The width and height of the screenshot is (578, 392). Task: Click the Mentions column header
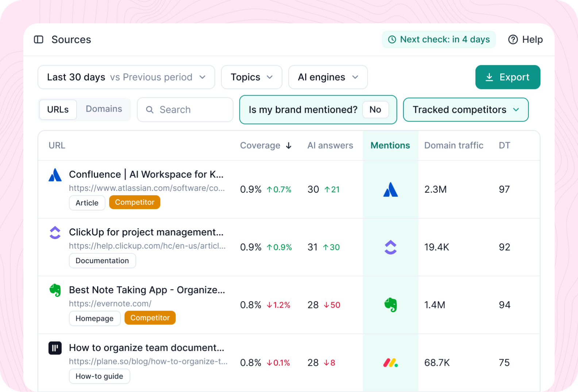coord(390,146)
